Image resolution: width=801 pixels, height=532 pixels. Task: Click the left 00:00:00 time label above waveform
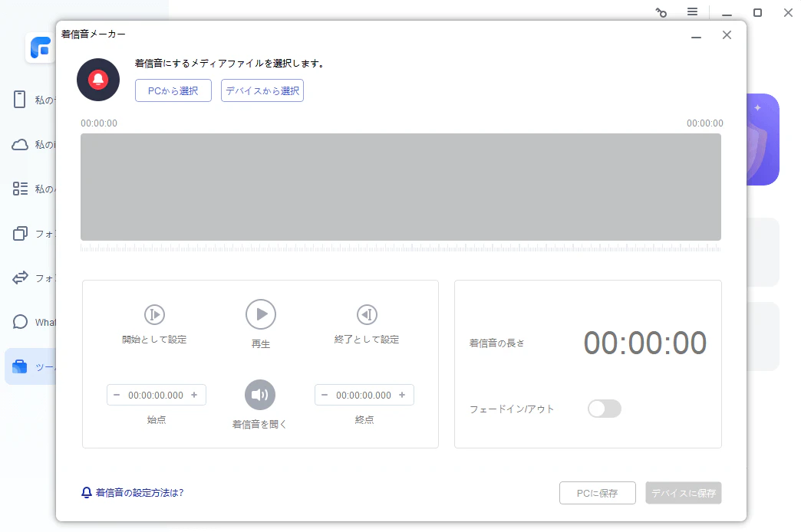(x=99, y=123)
